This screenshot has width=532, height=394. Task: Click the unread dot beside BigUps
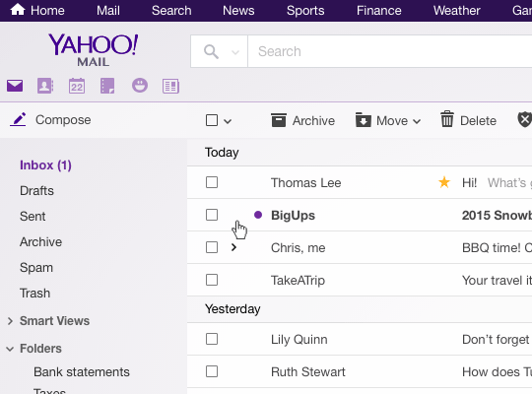258,215
